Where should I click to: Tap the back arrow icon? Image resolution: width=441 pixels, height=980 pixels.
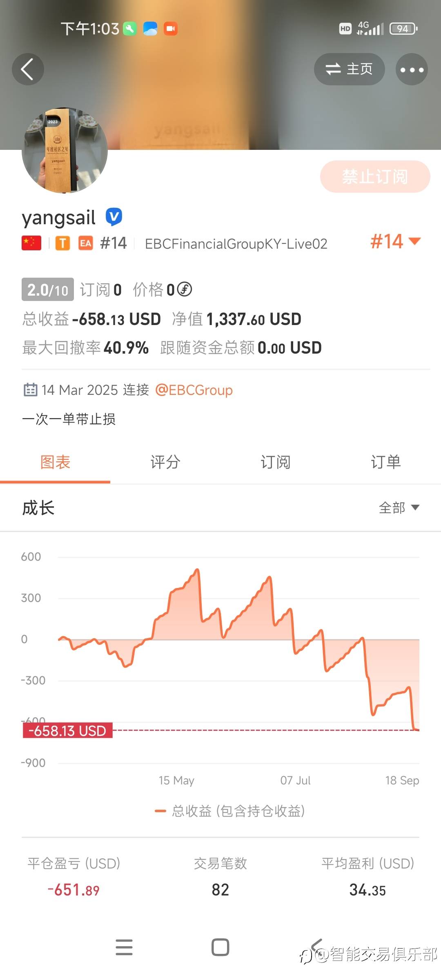coord(28,69)
